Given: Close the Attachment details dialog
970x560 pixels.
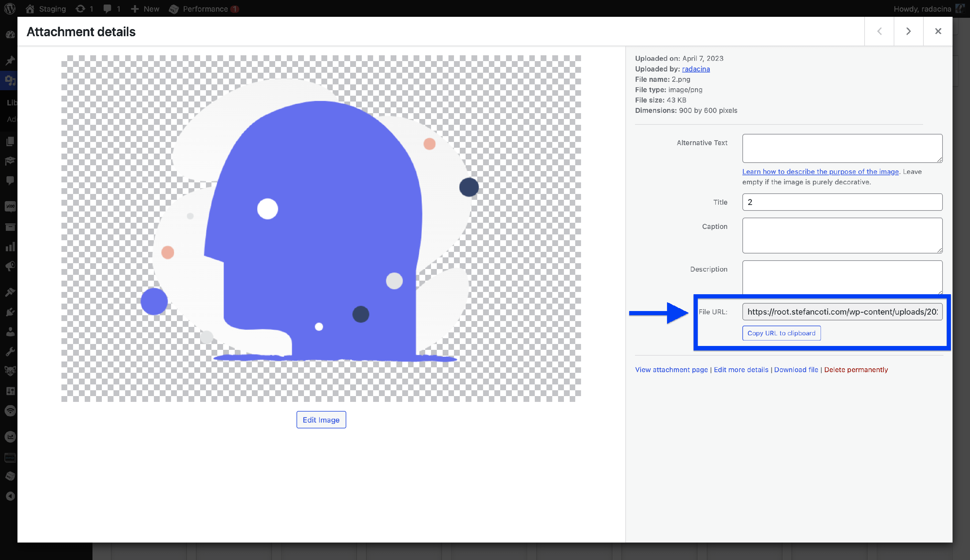Looking at the screenshot, I should pyautogui.click(x=938, y=31).
